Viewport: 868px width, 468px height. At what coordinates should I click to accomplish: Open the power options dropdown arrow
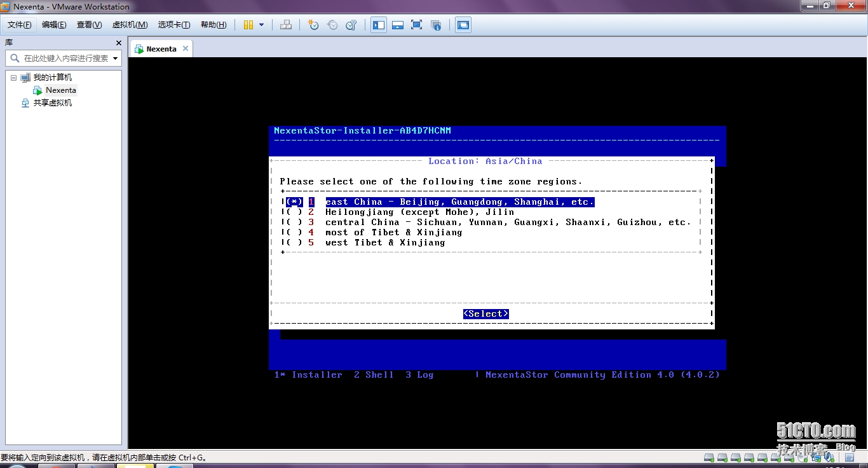click(x=261, y=25)
